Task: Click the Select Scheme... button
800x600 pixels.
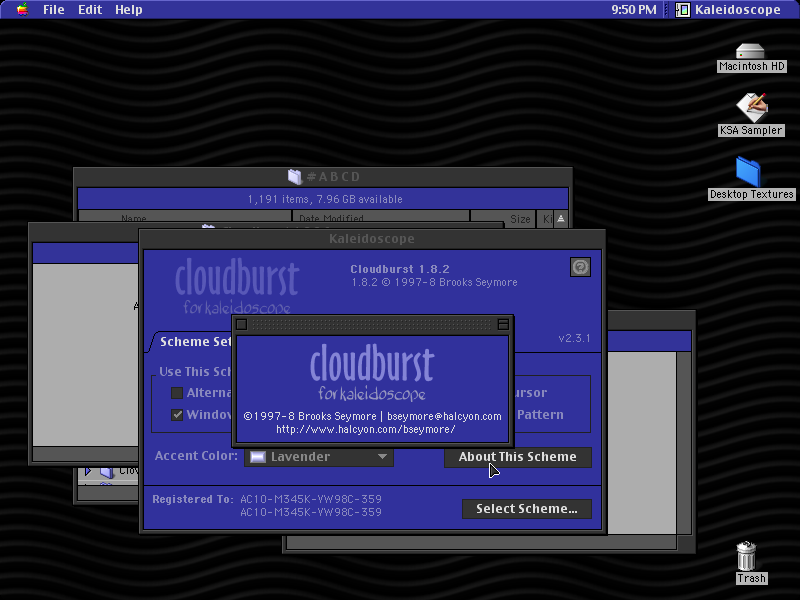Action: 527,509
